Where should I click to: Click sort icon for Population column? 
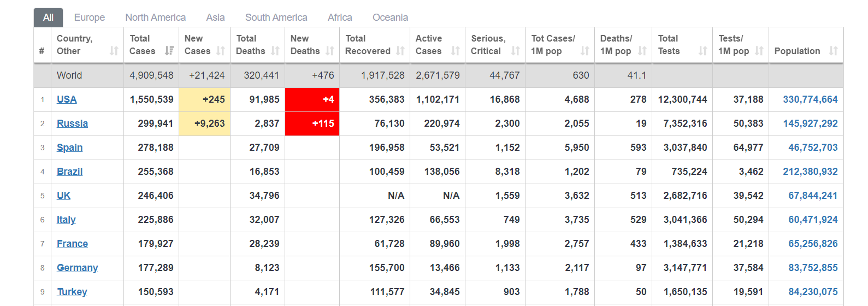pyautogui.click(x=833, y=51)
